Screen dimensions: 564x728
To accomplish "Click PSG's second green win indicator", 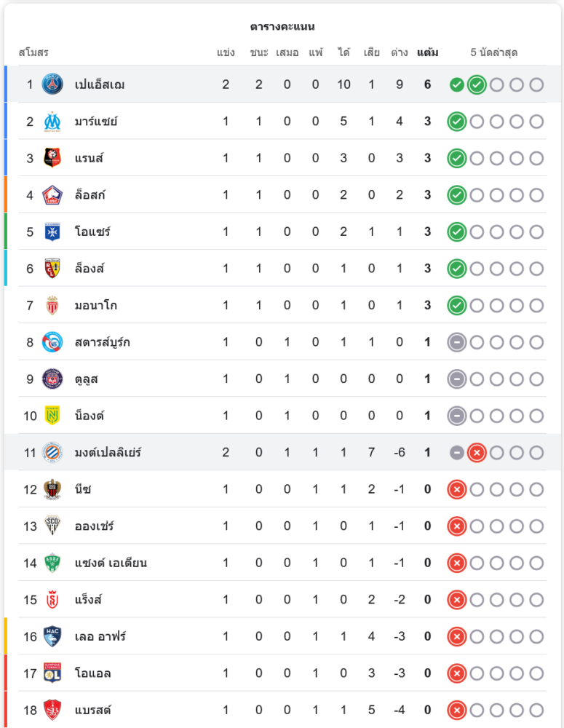I will click(477, 84).
